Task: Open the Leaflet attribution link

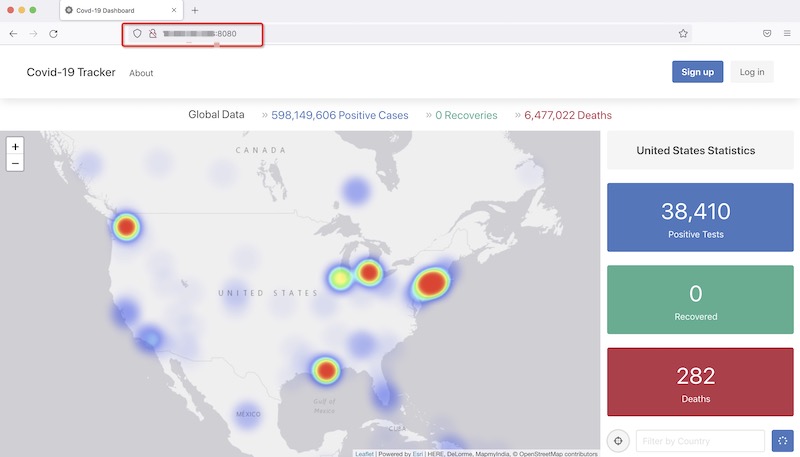Action: click(364, 453)
